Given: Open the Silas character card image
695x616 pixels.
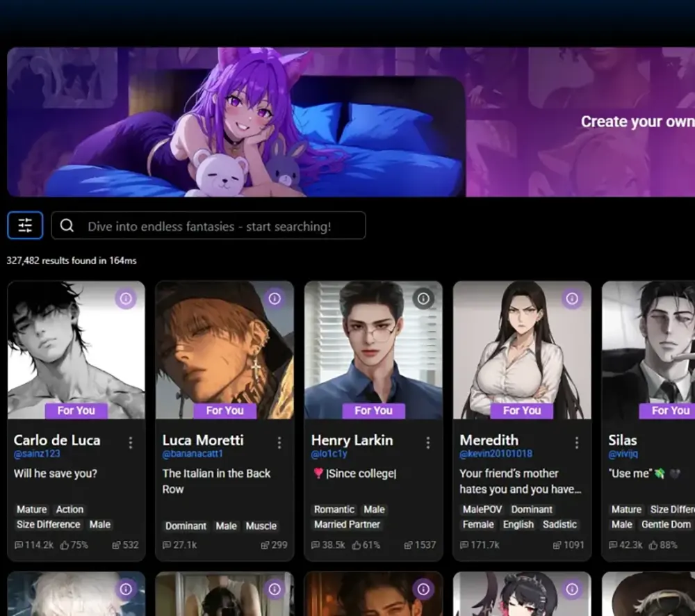Looking at the screenshot, I should pyautogui.click(x=648, y=350).
